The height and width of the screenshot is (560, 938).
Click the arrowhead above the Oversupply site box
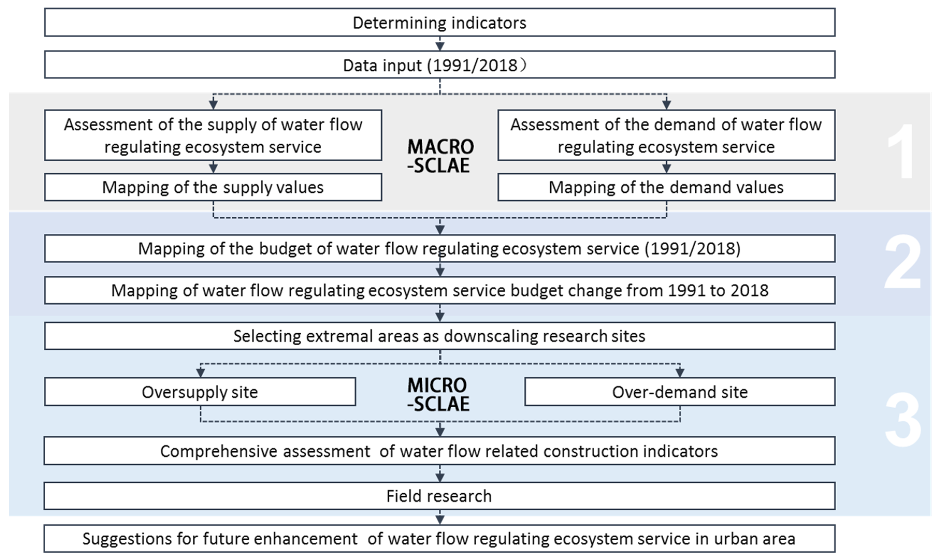coord(200,372)
